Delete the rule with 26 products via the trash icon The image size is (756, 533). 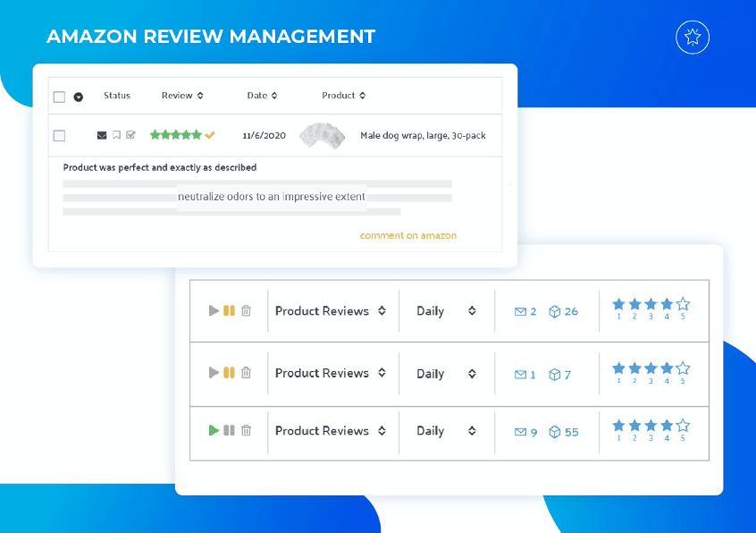246,310
